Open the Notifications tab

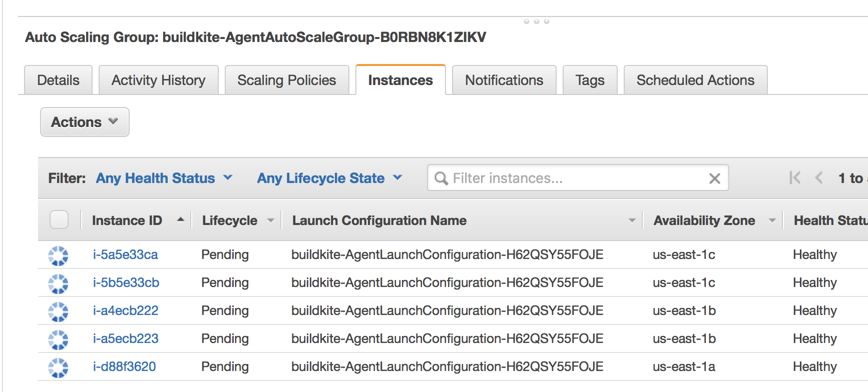pos(504,80)
